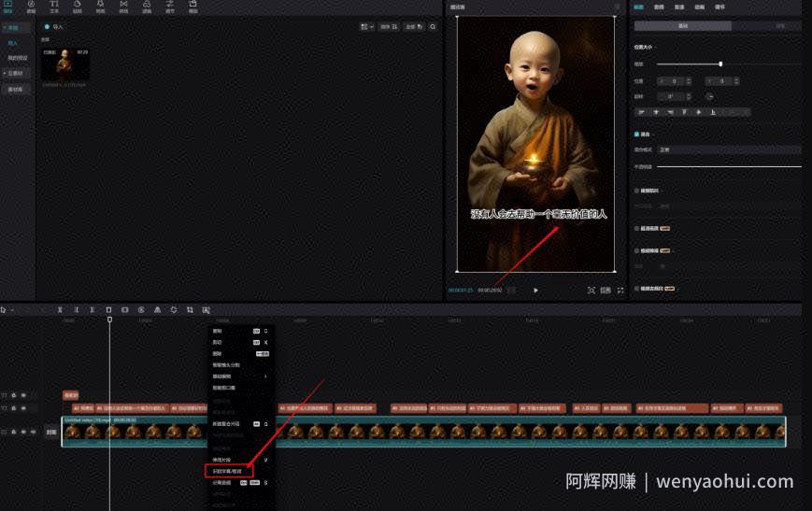Select the highlighted recognize subtitles/lyrics menu entry
The width and height of the screenshot is (812, 511).
[228, 471]
